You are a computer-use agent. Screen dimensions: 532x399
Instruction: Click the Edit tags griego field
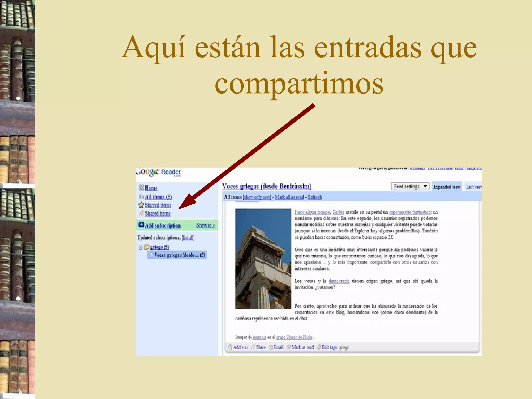(x=344, y=348)
